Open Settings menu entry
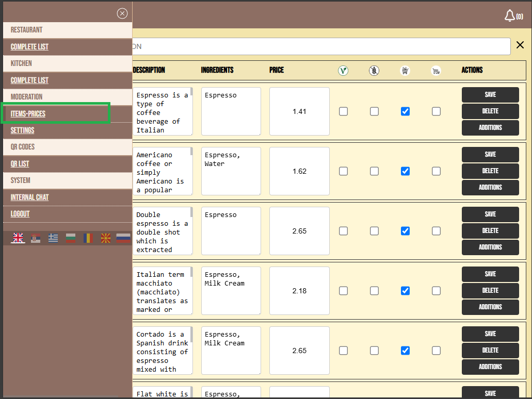Viewport: 532px width, 399px height. (22, 130)
